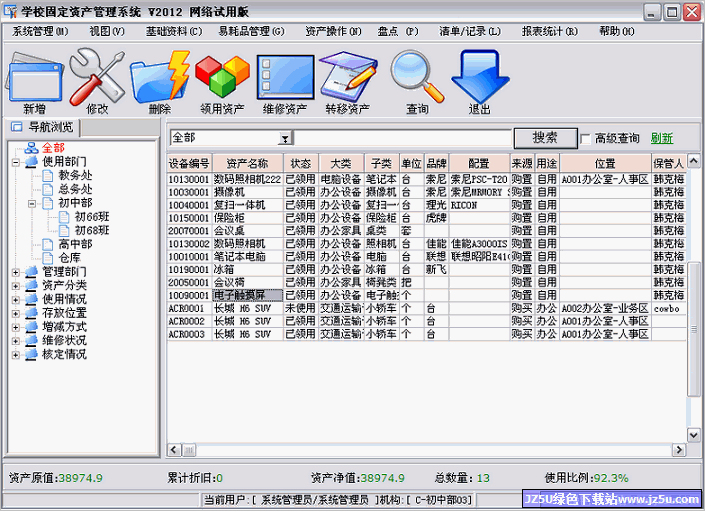Image resolution: width=705 pixels, height=511 pixels.
Task: Click the horizontal scrollbar right arrow
Action: coord(678,450)
